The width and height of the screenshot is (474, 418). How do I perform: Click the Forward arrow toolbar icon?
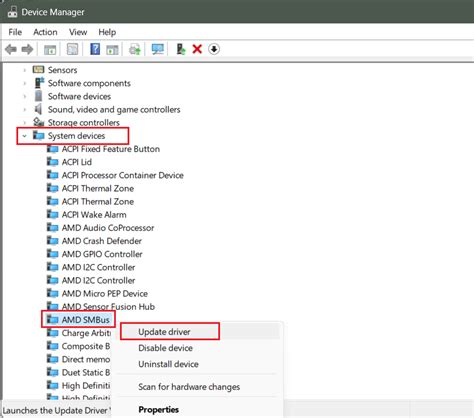point(27,49)
